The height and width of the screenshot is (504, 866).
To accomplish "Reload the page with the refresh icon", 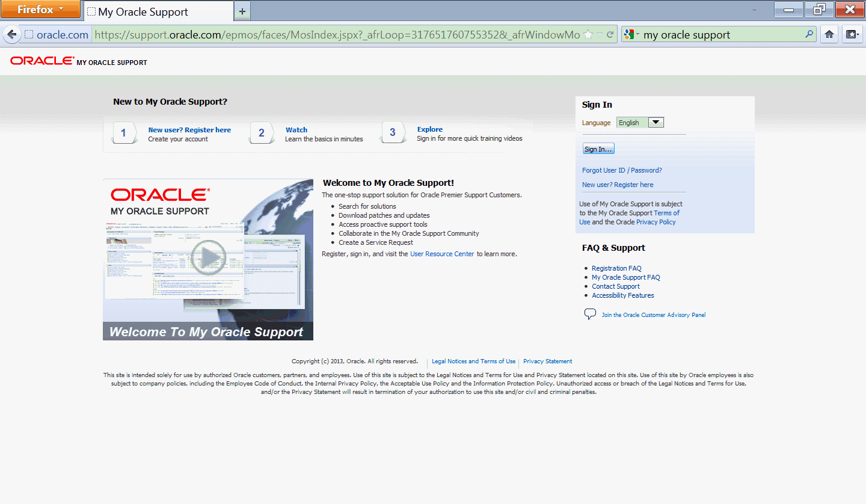I will pos(610,35).
